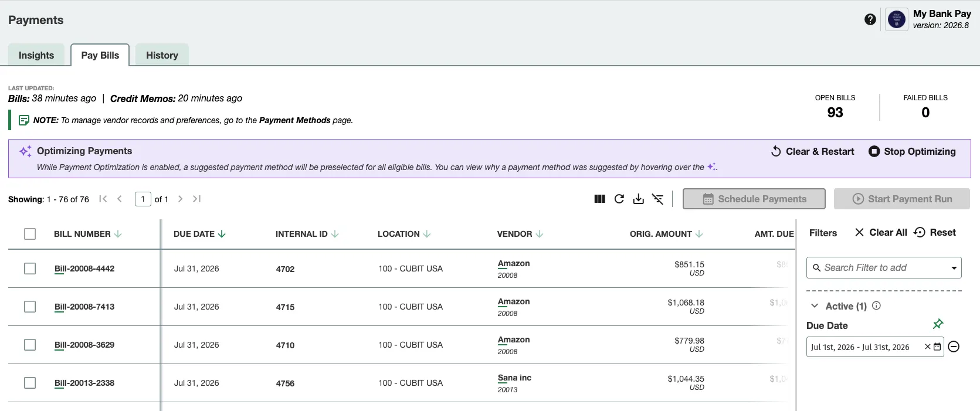
Task: Select checkbox for Bill-20008-7413
Action: coord(30,307)
